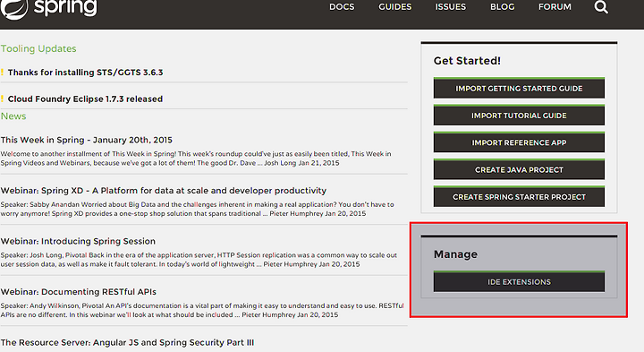
Task: Open the search magnifier icon
Action: click(x=601, y=6)
